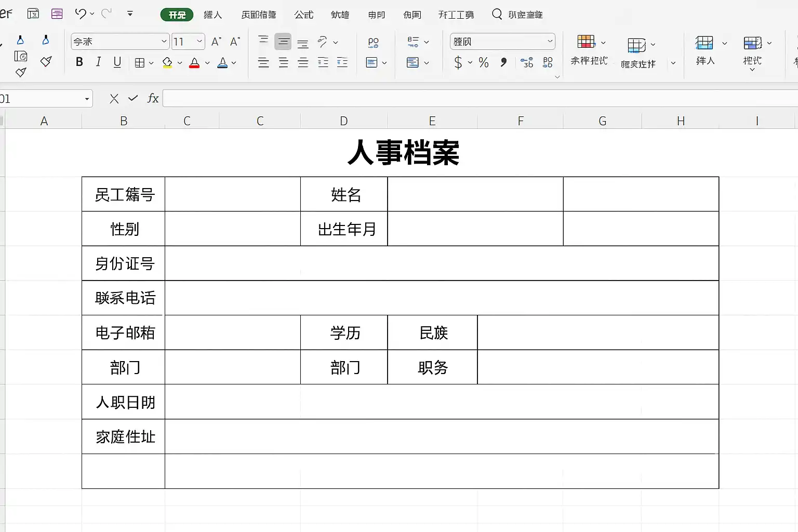
Task: Click the search box magnifier in ribbon
Action: (x=497, y=14)
